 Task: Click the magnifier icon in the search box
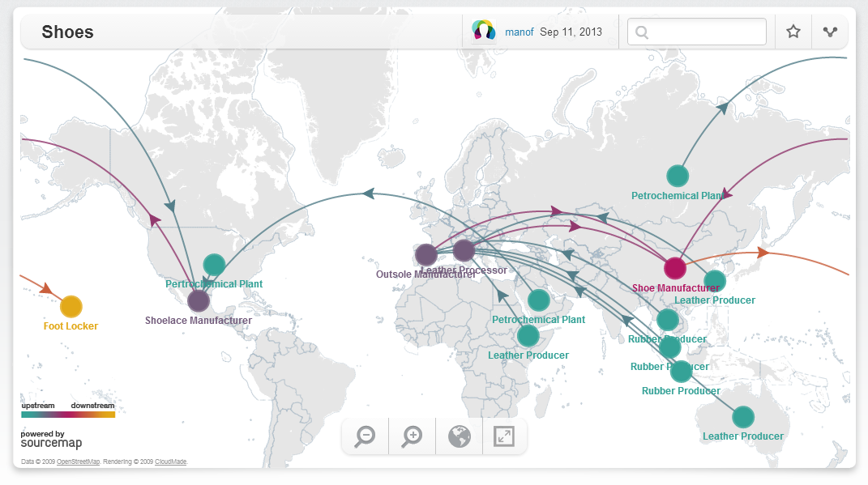642,32
